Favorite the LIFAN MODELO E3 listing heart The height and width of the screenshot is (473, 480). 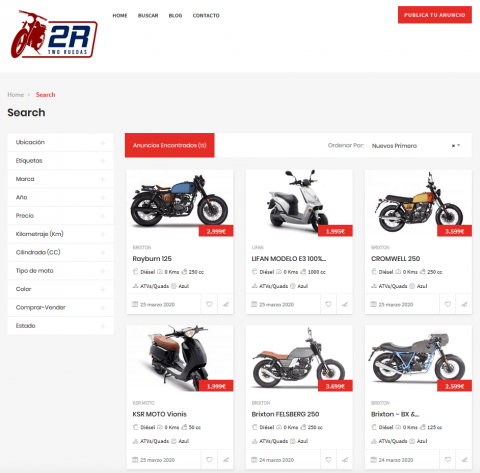tap(328, 304)
